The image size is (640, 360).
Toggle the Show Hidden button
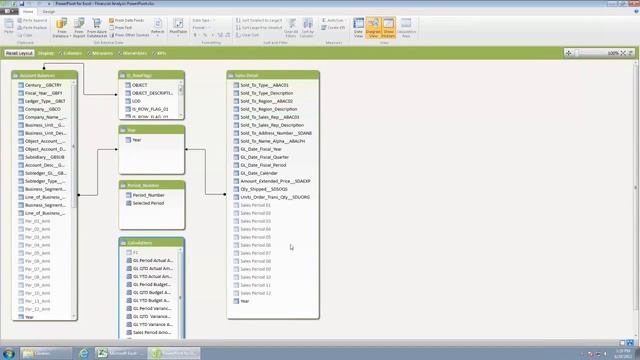pyautogui.click(x=389, y=28)
